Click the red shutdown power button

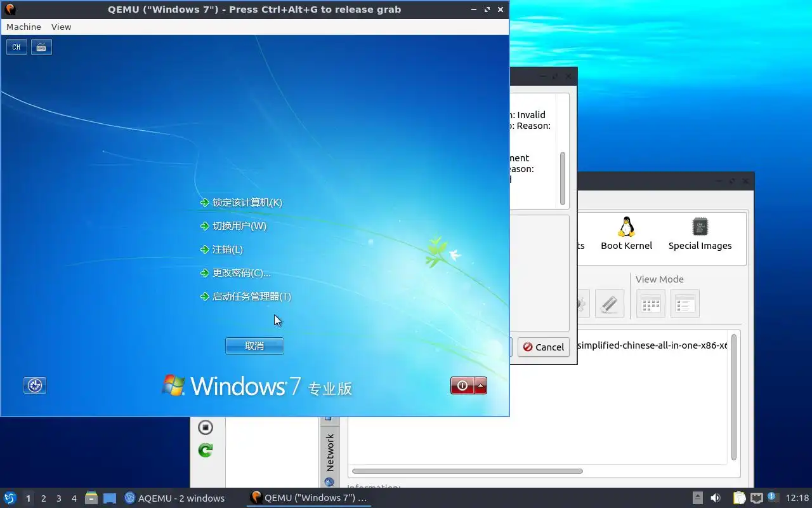point(462,385)
